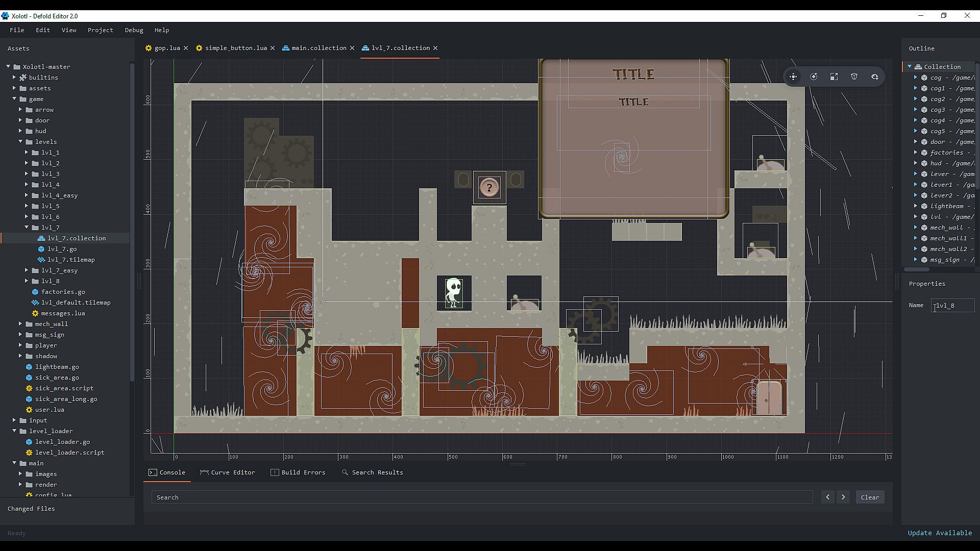Switch to main.collection tab

(318, 48)
